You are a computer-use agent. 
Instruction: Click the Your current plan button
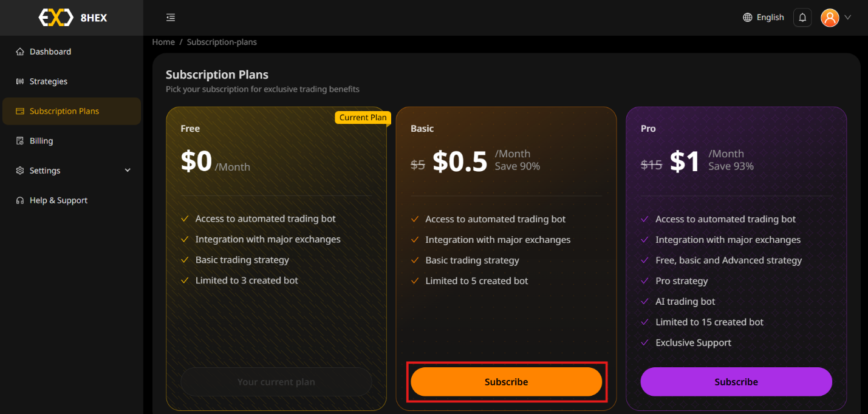click(276, 381)
